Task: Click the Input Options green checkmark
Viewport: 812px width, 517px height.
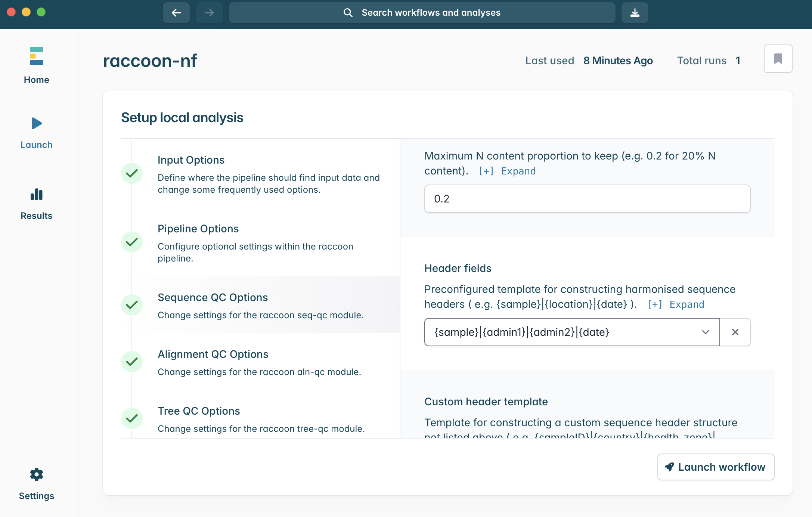Action: tap(132, 173)
